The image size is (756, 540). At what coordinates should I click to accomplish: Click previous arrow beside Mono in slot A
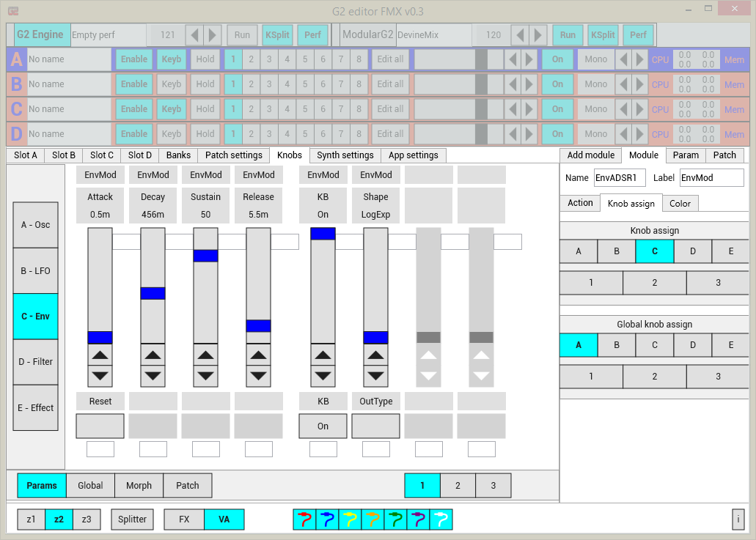tap(623, 59)
